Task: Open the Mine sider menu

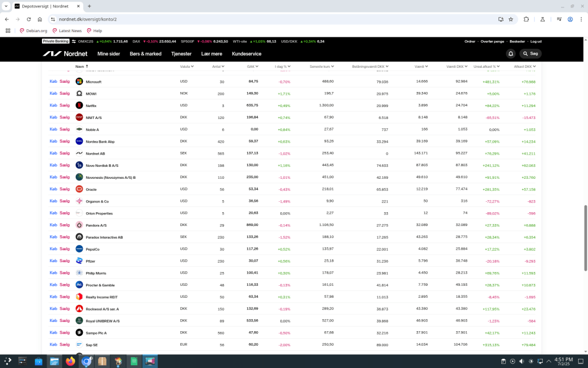Action: 109,53
